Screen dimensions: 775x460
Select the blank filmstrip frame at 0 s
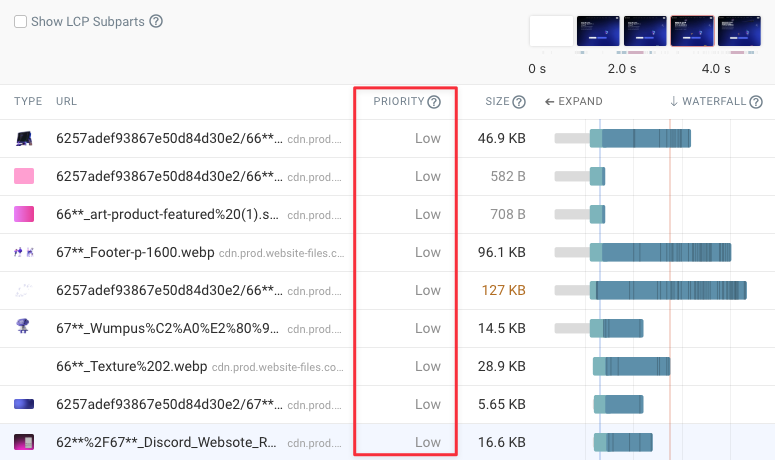click(550, 31)
